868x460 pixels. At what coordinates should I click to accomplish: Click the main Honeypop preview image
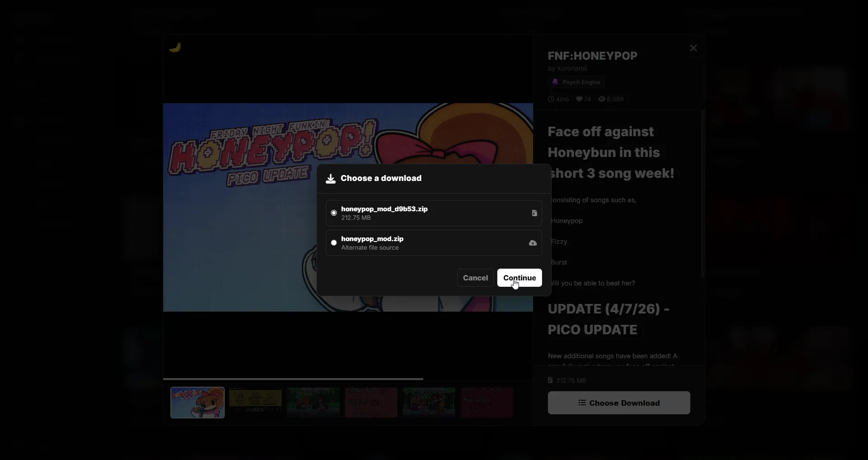click(348, 207)
